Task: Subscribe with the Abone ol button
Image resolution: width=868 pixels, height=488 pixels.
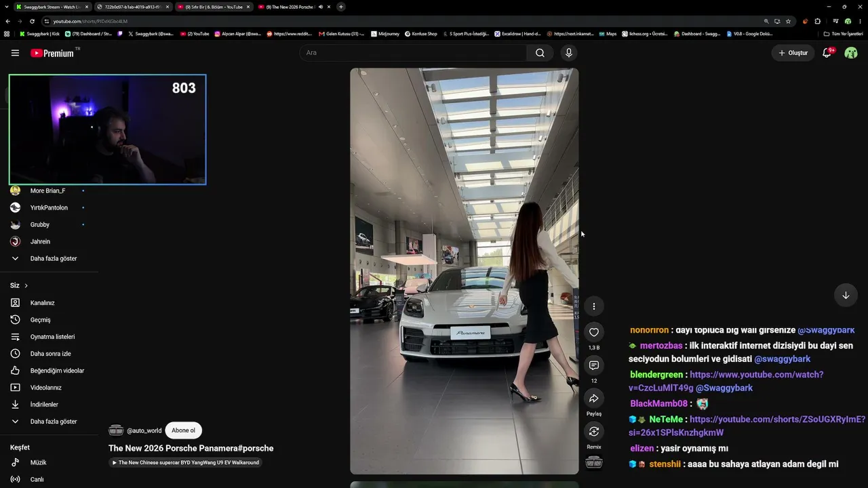Action: pos(183,430)
